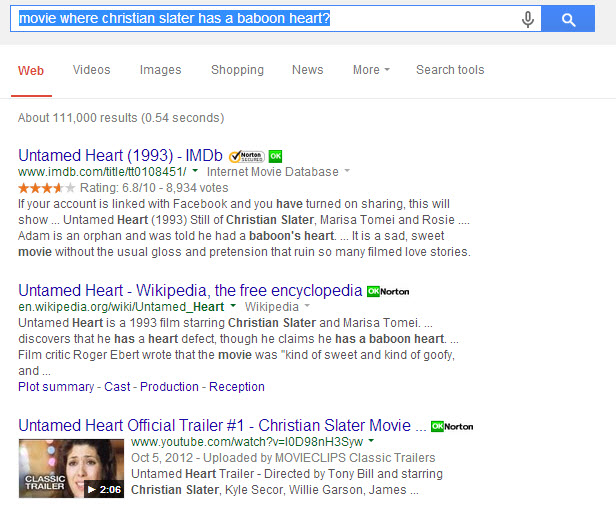616x508 pixels.
Task: Click the www.youtube.com/watch?v=l0D98nH3Syw URL text
Action: (247, 442)
